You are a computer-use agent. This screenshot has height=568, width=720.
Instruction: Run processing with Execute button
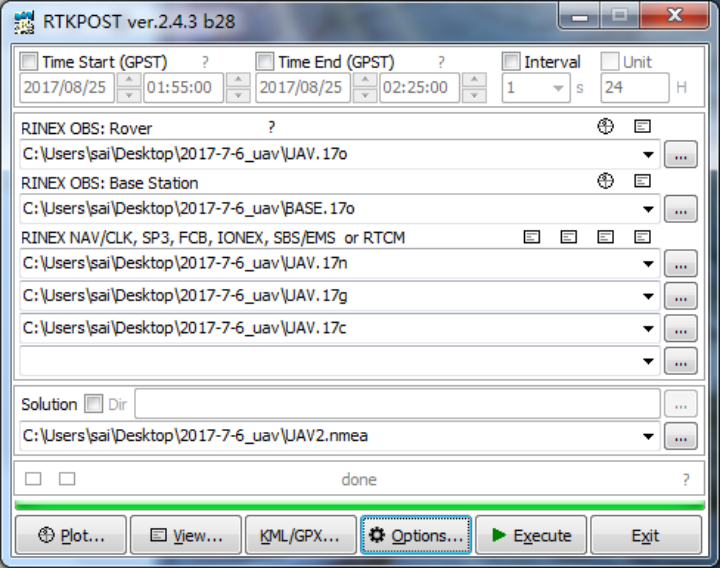[x=531, y=535]
